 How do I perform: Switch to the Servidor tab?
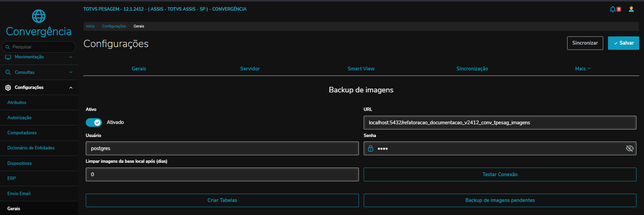(250, 69)
